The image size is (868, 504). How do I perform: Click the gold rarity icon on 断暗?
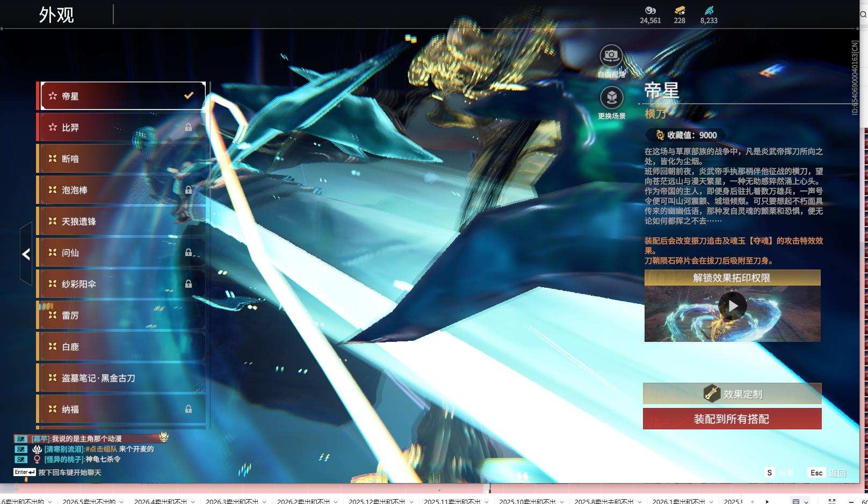coord(53,158)
